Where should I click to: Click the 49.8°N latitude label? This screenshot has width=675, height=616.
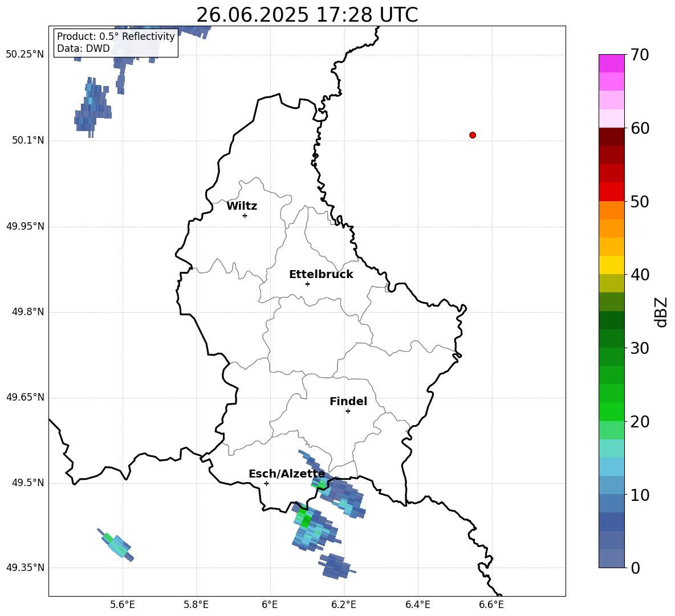tap(28, 312)
